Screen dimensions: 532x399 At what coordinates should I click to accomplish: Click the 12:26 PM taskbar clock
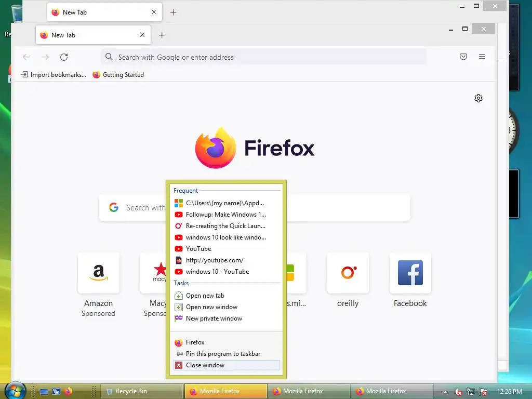click(510, 392)
